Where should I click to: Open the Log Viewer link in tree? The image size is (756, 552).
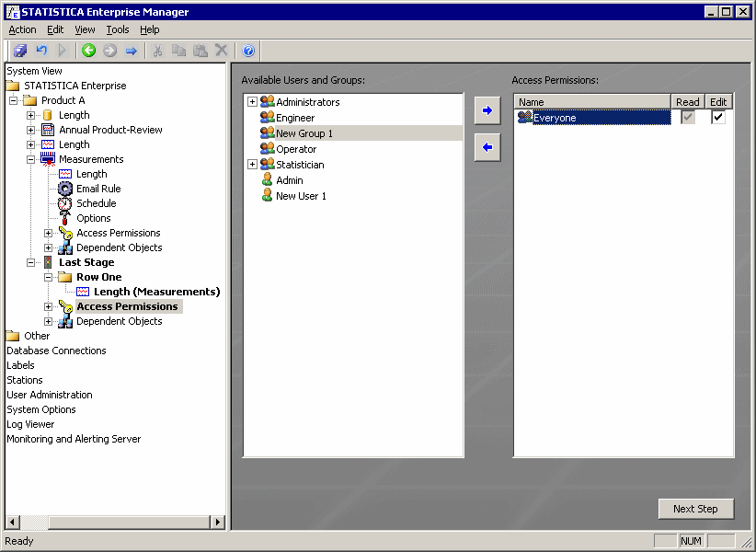(x=30, y=424)
